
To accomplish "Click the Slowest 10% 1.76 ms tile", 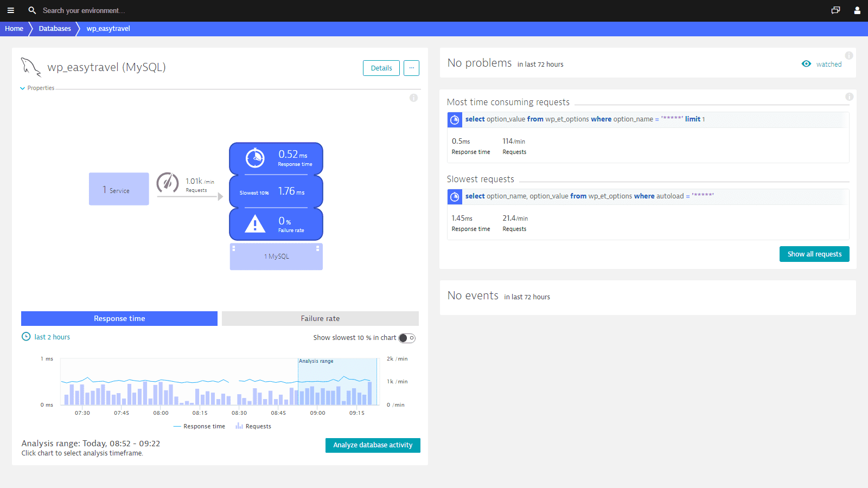I will click(x=276, y=191).
